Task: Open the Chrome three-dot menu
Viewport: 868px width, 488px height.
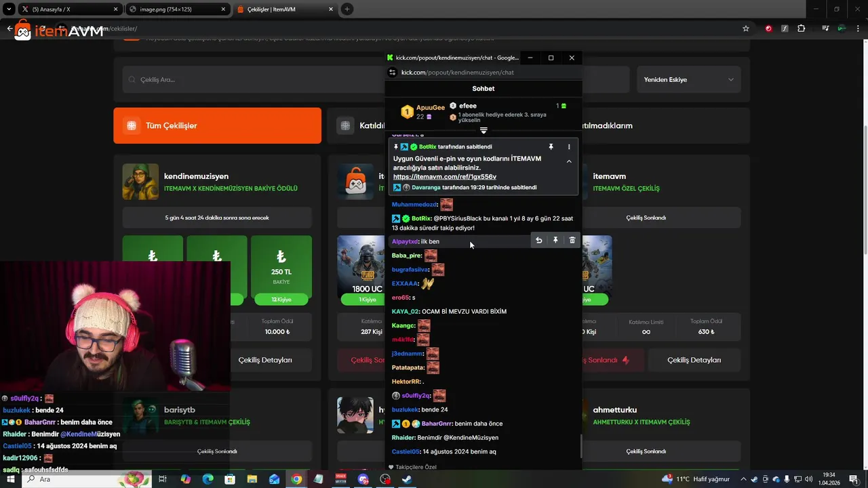Action: click(x=858, y=28)
